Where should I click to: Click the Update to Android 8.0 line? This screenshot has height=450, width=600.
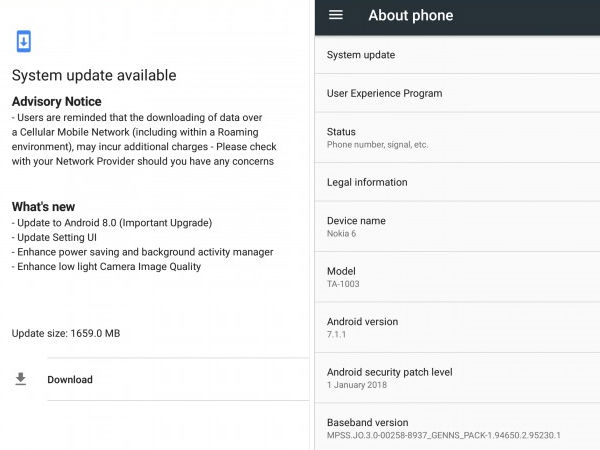112,222
